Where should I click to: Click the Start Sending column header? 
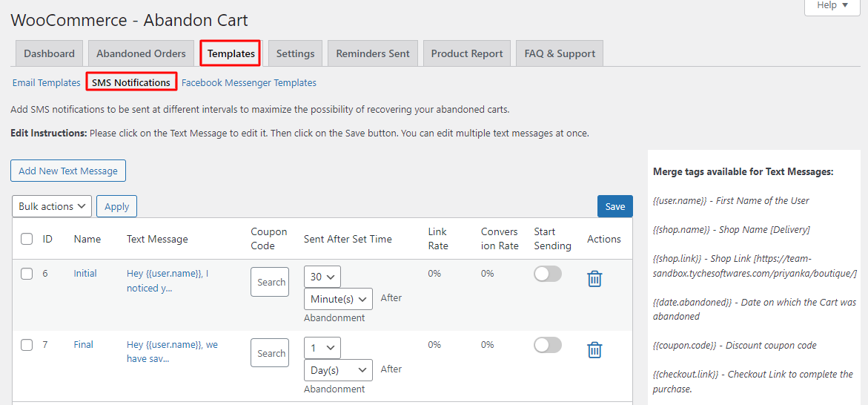tap(552, 239)
